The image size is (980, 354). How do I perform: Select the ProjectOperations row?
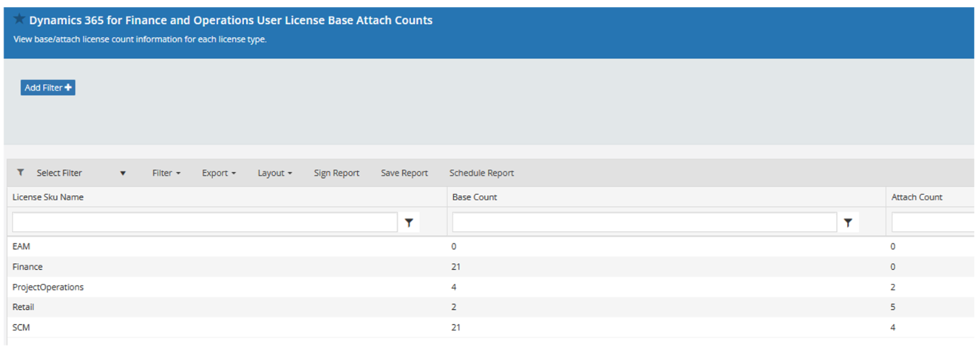[x=491, y=287]
